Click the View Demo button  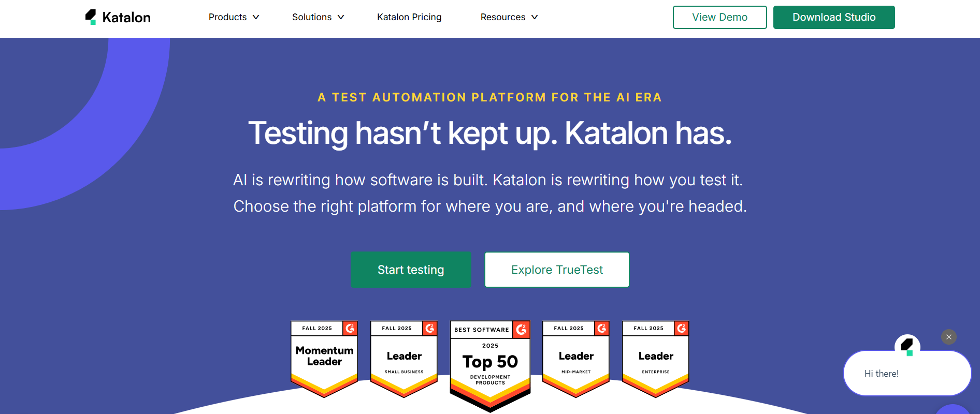point(719,17)
